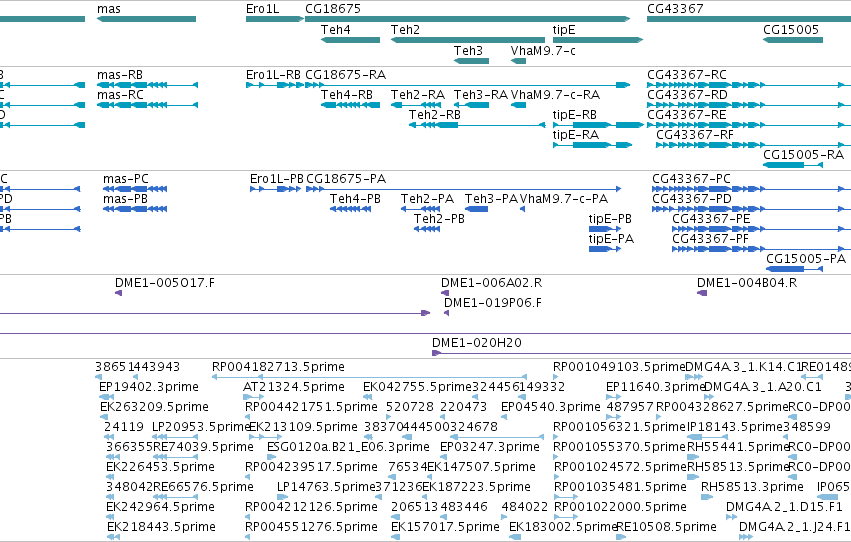Select the mas gene bar
Viewport: 851px width, 542px height.
(x=147, y=19)
